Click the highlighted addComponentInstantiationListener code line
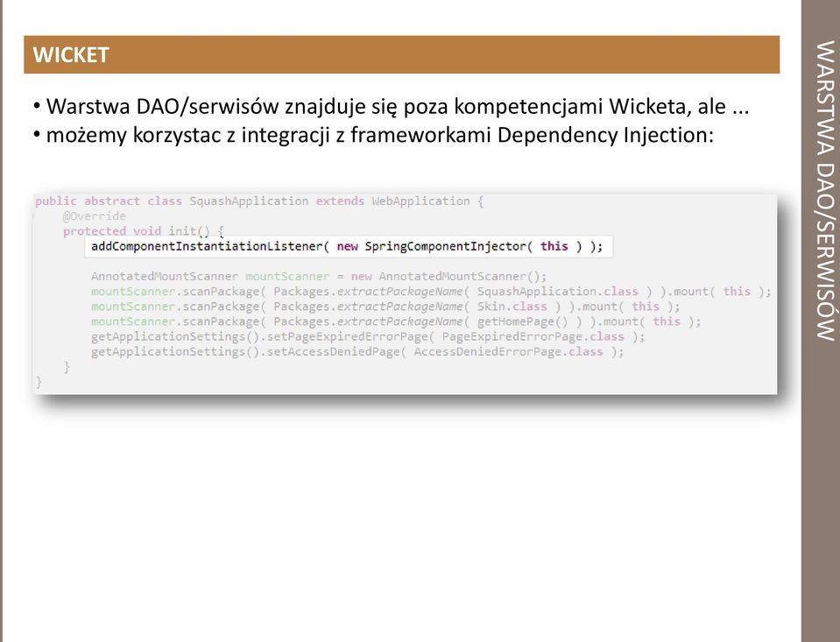Viewport: 840px width, 642px height. (349, 246)
